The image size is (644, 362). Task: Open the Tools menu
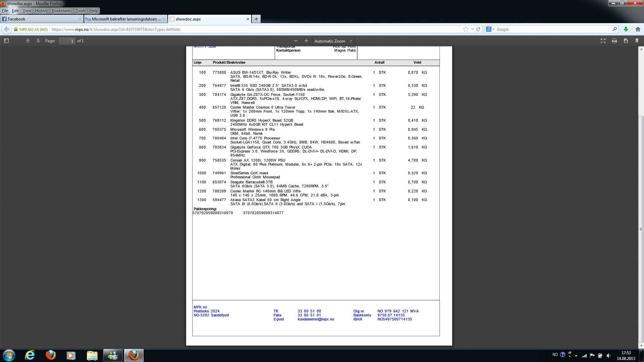(x=80, y=11)
